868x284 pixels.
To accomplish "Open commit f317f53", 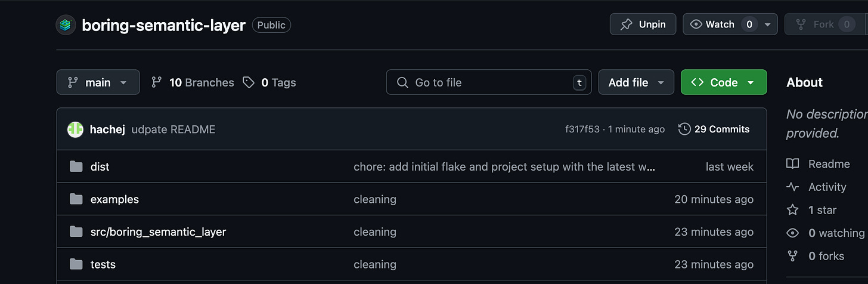I will click(x=582, y=129).
